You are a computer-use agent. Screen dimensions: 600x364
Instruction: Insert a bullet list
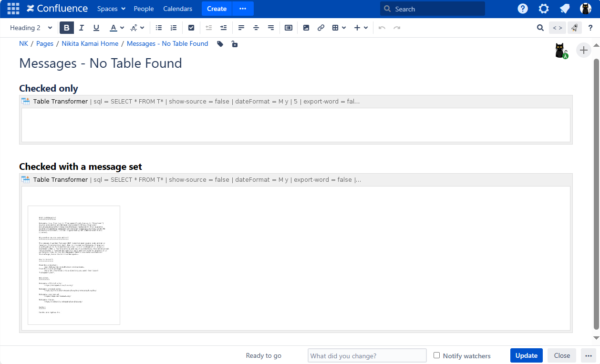(x=159, y=28)
